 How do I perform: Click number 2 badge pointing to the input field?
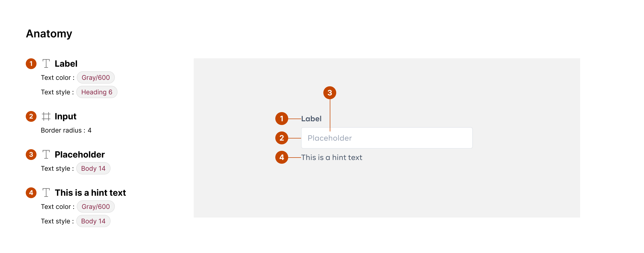click(282, 138)
